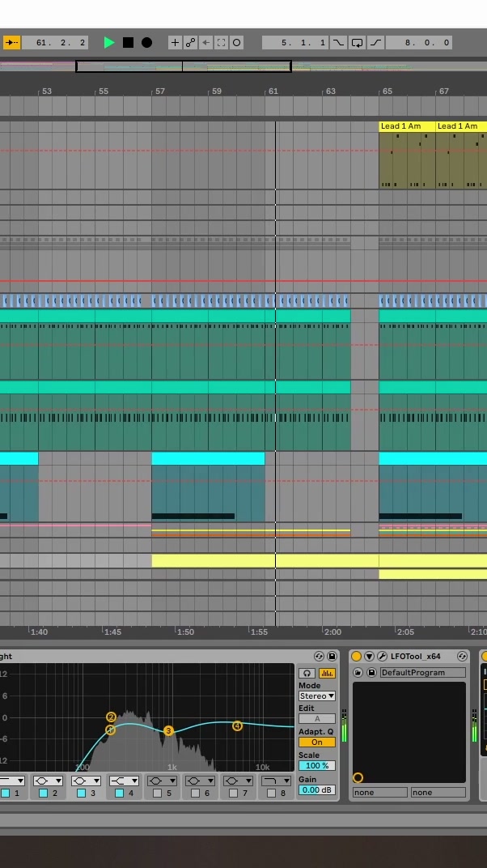This screenshot has height=868, width=487.
Task: Toggle the Punch-Out switch
Action: [x=376, y=43]
